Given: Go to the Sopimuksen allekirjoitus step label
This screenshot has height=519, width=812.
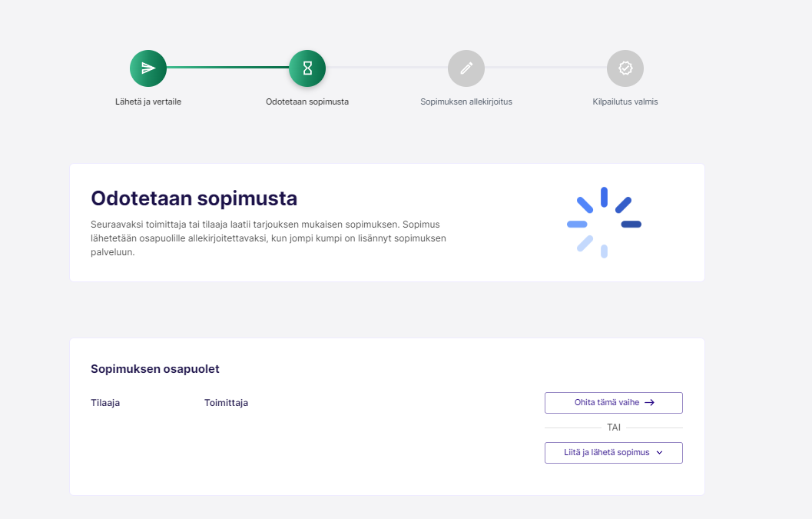Looking at the screenshot, I should pyautogui.click(x=466, y=101).
